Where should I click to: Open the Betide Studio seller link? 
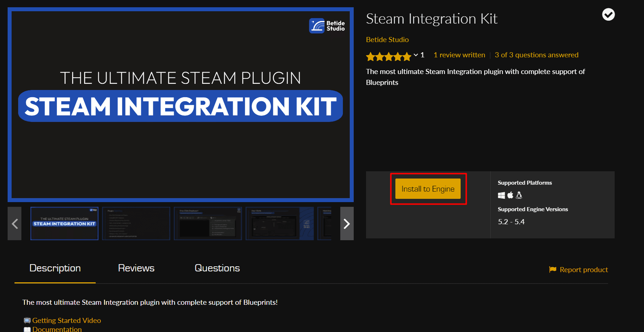[387, 40]
